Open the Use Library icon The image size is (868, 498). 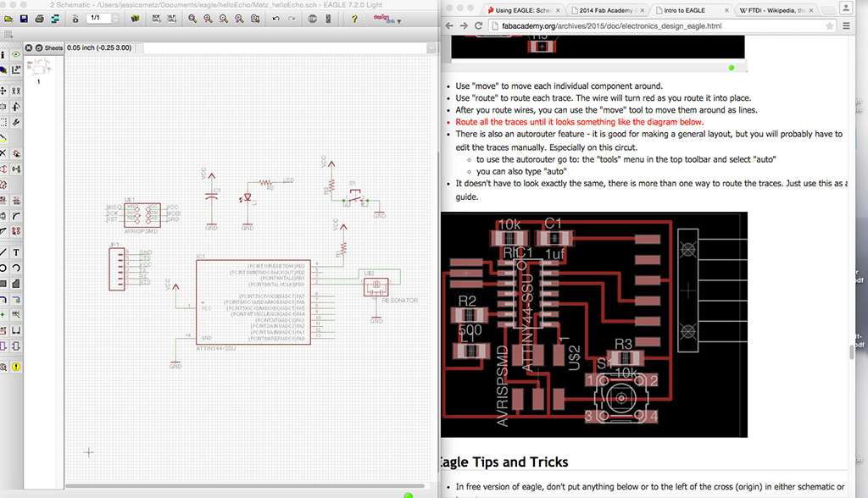(135, 19)
